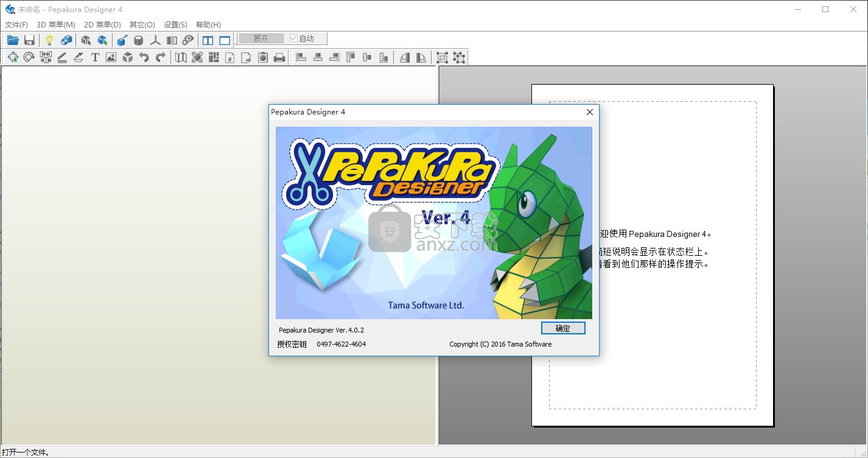Open the 设置(S) menu
The image size is (868, 458).
[x=175, y=25]
